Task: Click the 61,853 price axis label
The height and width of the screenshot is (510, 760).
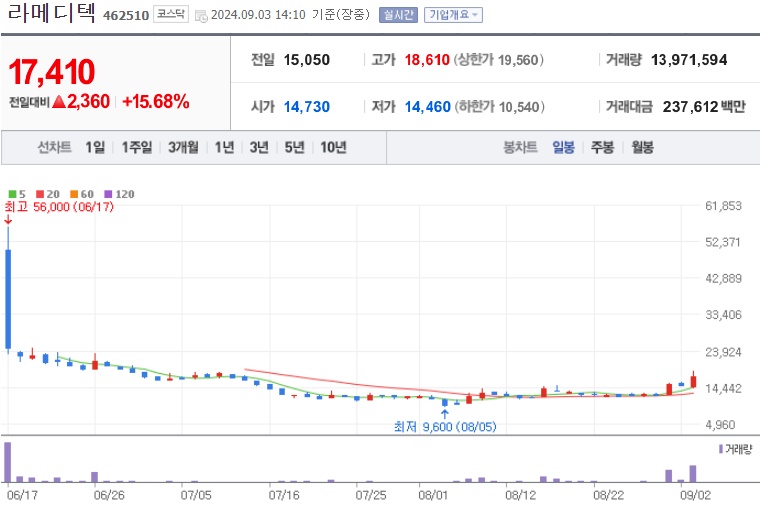Action: tap(723, 206)
